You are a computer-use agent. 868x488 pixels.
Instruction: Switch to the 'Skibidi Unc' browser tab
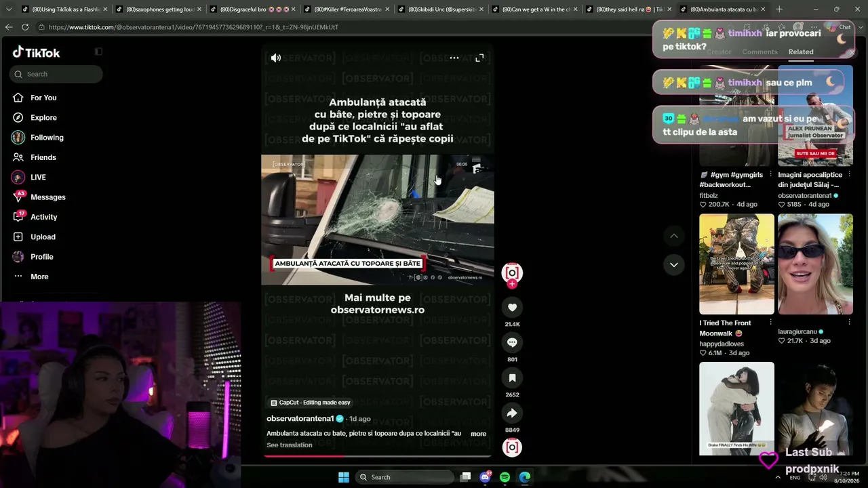click(441, 9)
